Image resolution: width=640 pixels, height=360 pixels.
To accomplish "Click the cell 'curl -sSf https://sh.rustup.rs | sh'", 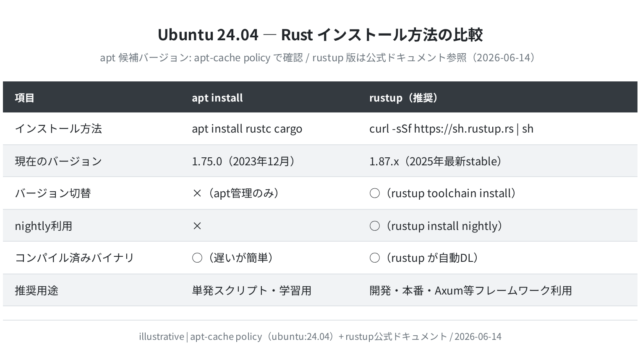I will [x=451, y=129].
